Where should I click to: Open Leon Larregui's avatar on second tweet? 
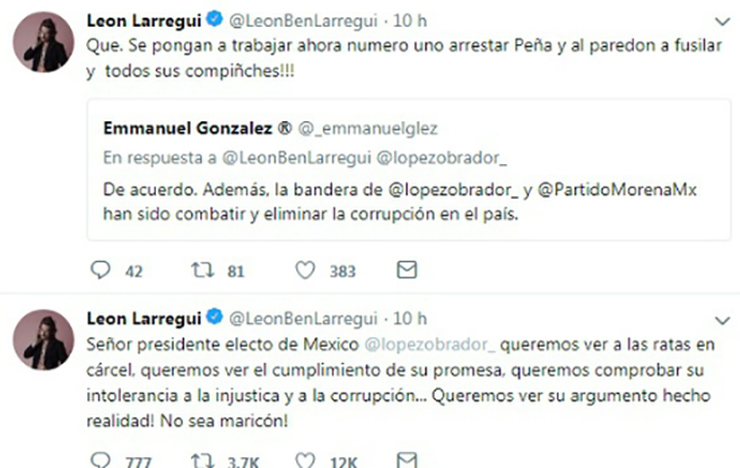pyautogui.click(x=41, y=340)
